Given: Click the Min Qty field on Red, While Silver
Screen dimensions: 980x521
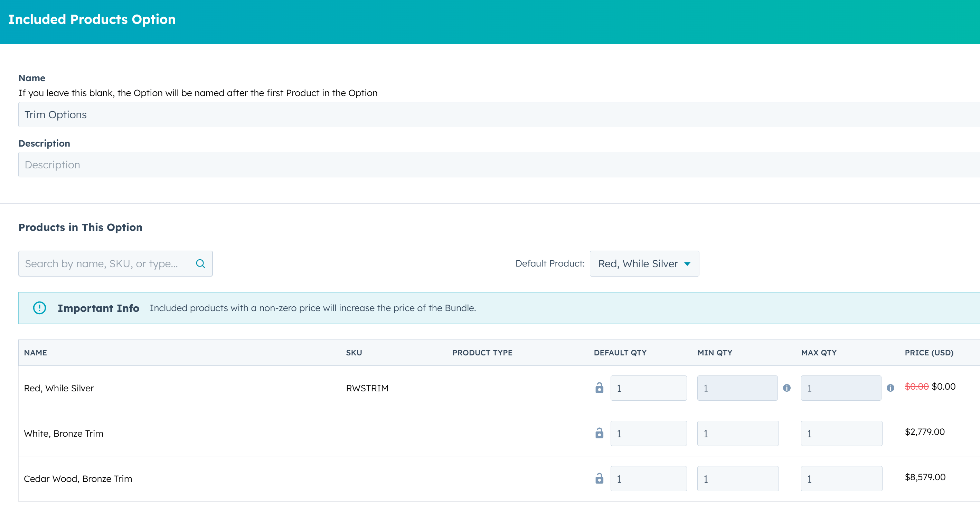Looking at the screenshot, I should (x=737, y=388).
